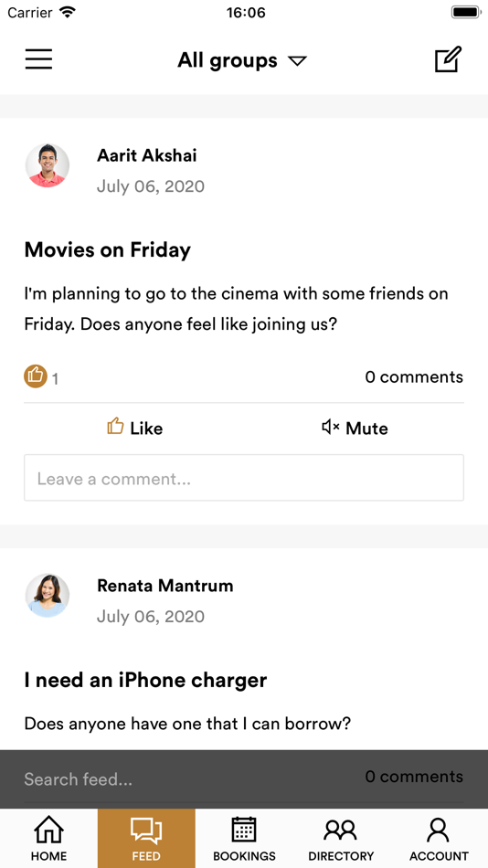Screen dimensions: 488x868
Task: Open the Movies on Friday post title
Action: point(108,250)
